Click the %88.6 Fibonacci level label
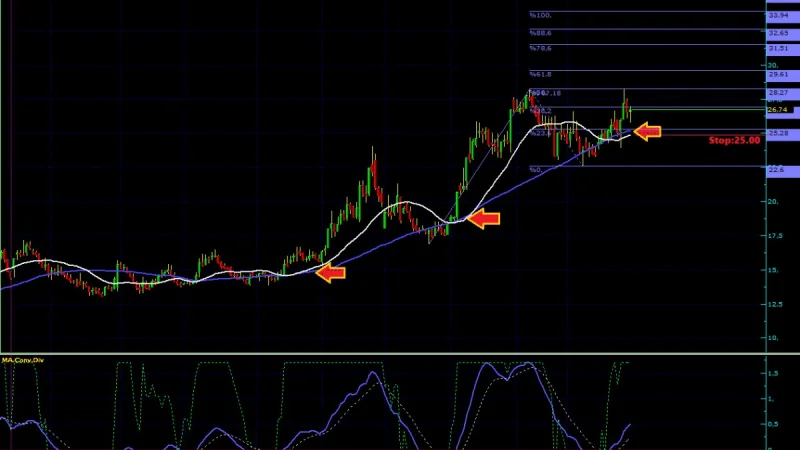800x450 pixels. click(540, 33)
